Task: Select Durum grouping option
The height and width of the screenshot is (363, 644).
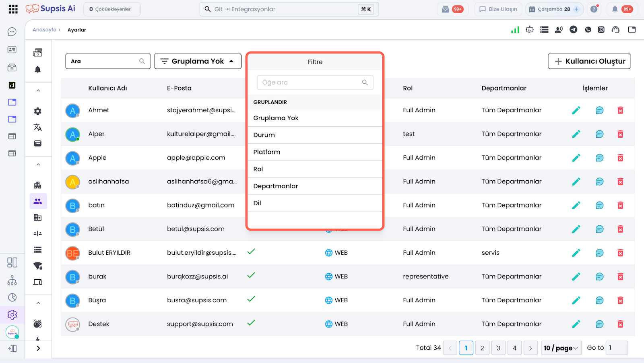Action: coord(264,135)
